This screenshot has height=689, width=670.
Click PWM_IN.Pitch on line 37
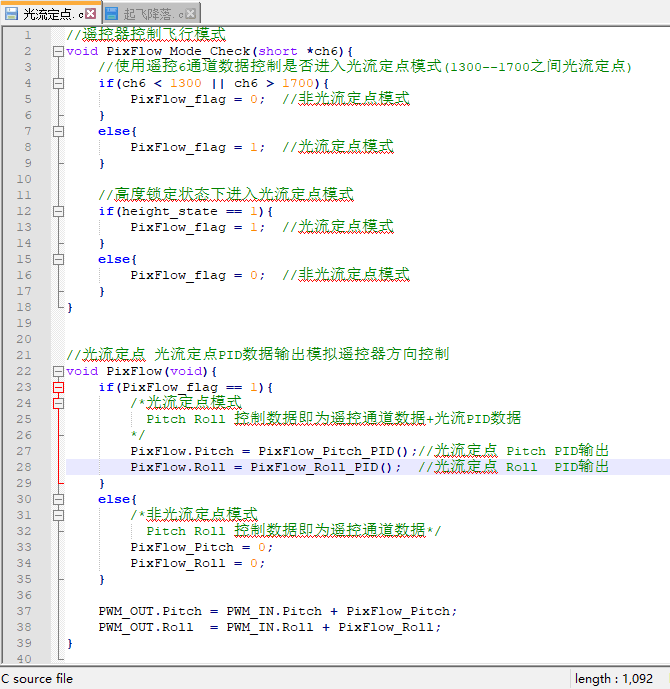(274, 612)
